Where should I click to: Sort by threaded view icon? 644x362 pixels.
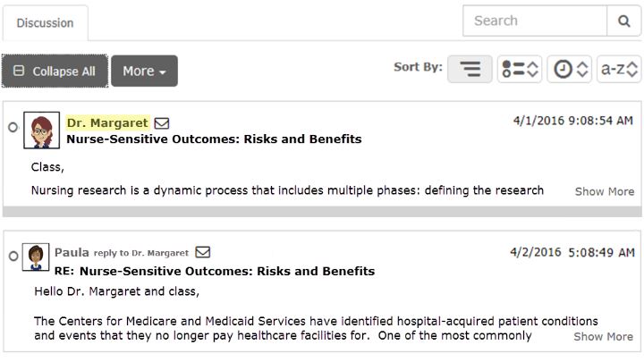tap(470, 69)
